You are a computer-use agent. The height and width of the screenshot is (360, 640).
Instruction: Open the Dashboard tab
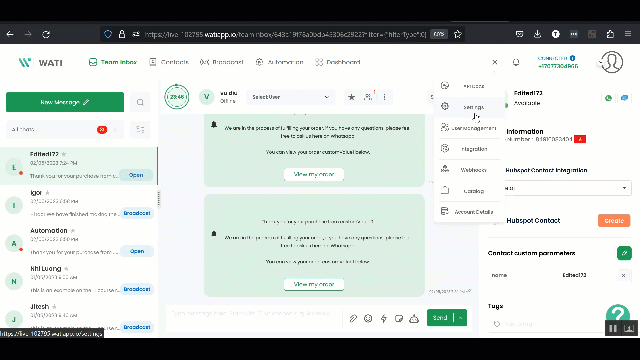(338, 62)
